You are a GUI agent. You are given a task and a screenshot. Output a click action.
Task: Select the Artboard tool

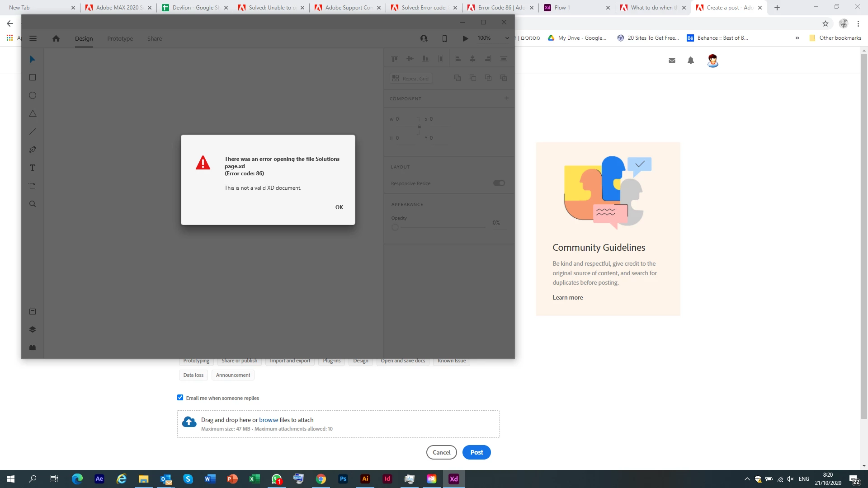pos(33,186)
